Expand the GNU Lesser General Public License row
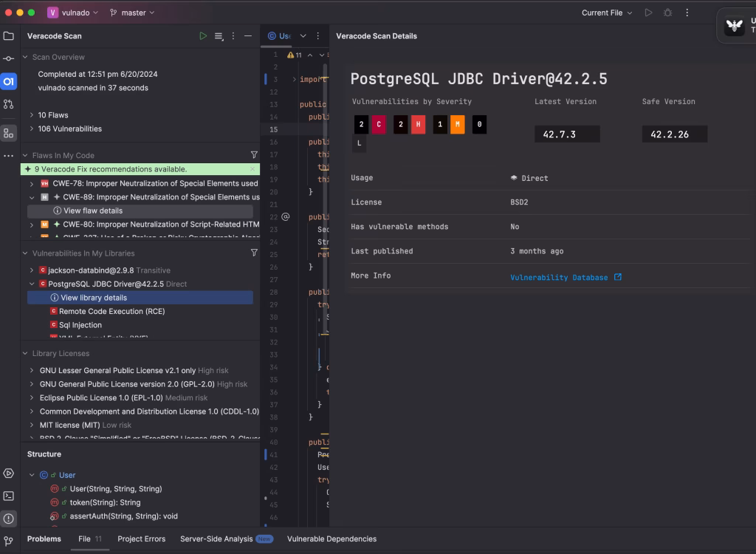The height and width of the screenshot is (554, 756). tap(32, 370)
